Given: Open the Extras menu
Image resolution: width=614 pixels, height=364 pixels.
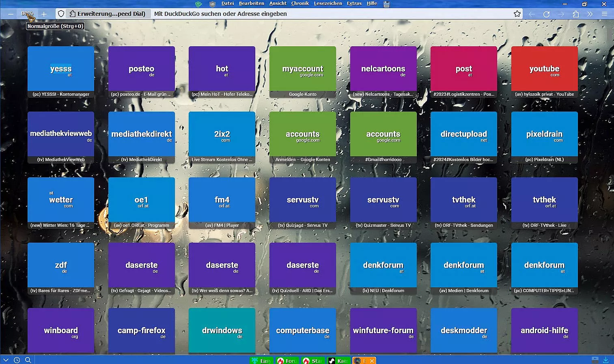Looking at the screenshot, I should 354,3.
